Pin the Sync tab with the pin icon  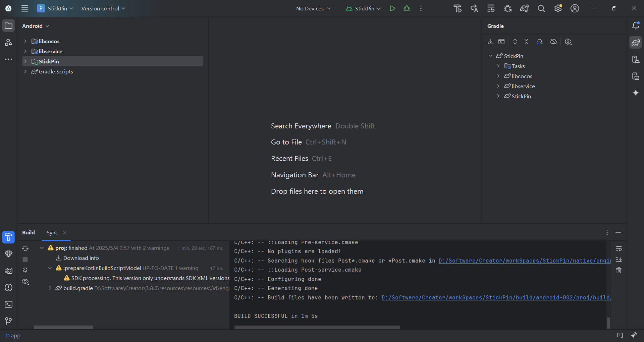pos(25,270)
